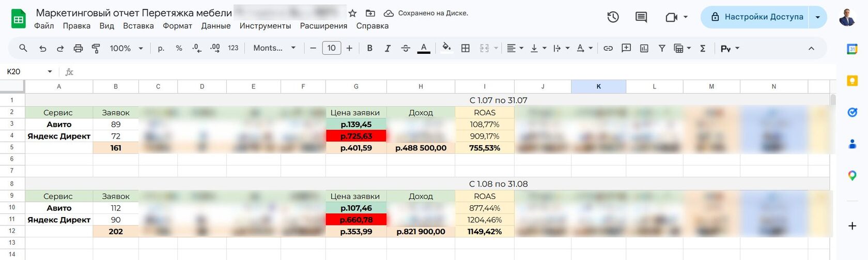868x260 pixels.
Task: Open version history clock icon
Action: point(613,17)
